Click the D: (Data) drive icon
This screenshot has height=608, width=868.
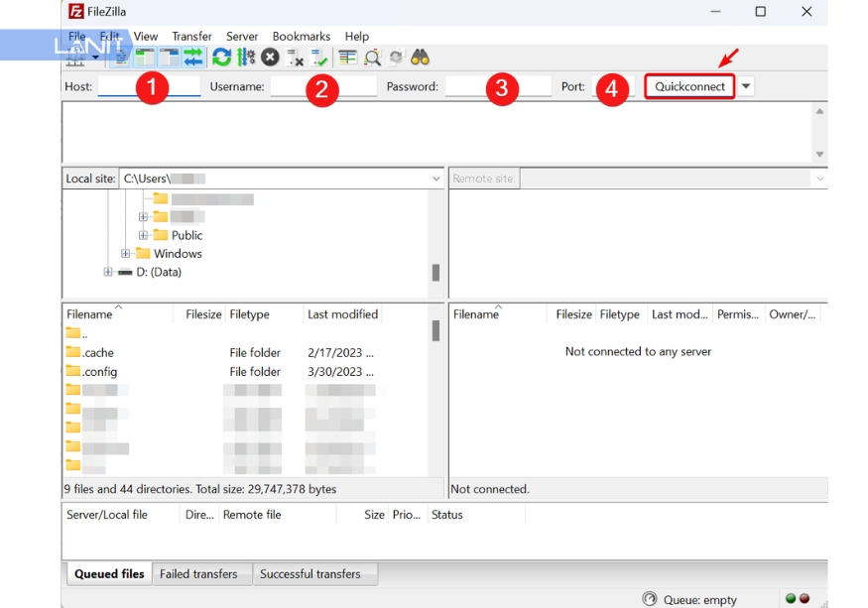(125, 272)
